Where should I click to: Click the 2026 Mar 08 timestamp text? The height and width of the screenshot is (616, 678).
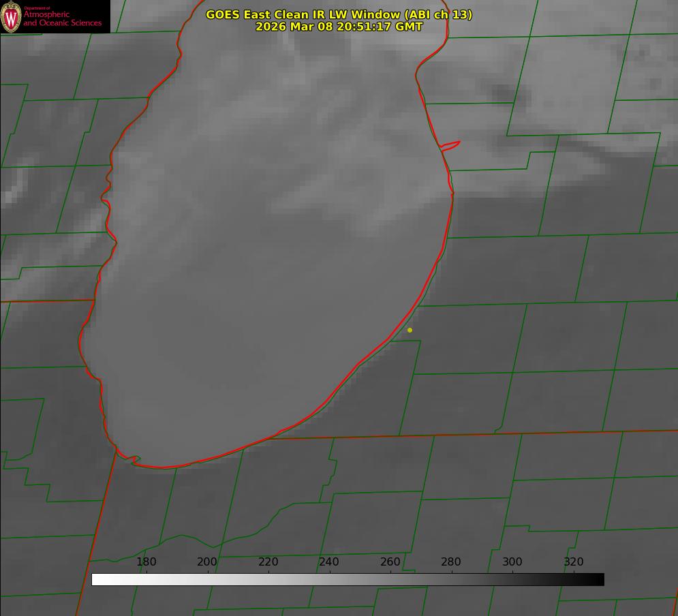pyautogui.click(x=339, y=27)
